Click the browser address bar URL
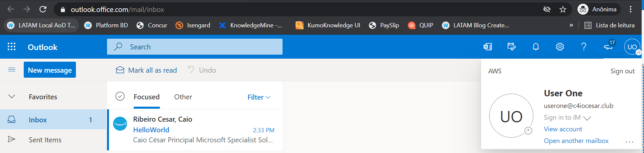This screenshot has height=153, width=644. (117, 10)
